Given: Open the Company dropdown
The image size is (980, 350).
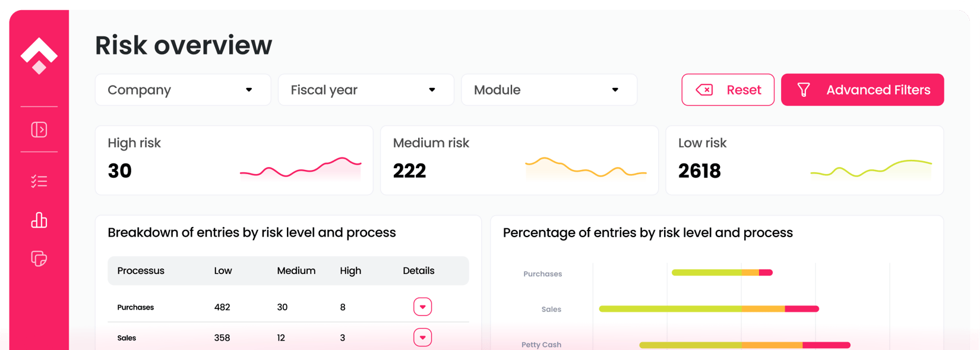Looking at the screenshot, I should tap(183, 90).
